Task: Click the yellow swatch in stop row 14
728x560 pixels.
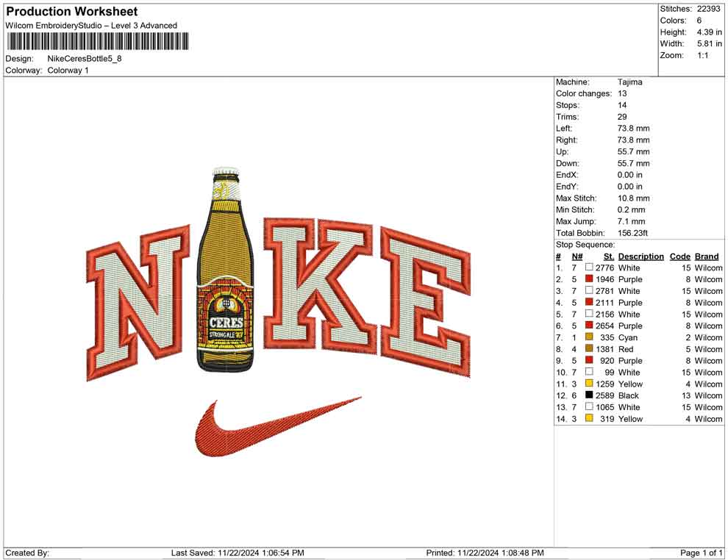Action: (x=589, y=418)
